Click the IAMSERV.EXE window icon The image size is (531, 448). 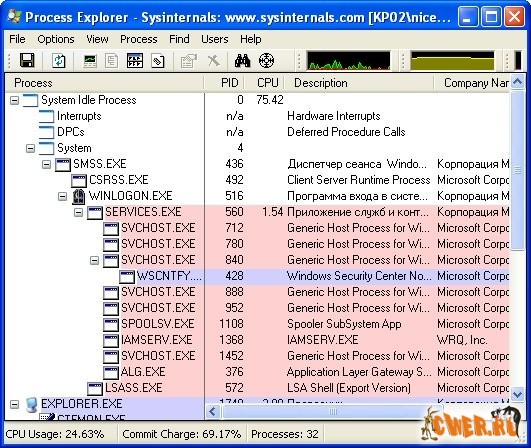pos(111,340)
